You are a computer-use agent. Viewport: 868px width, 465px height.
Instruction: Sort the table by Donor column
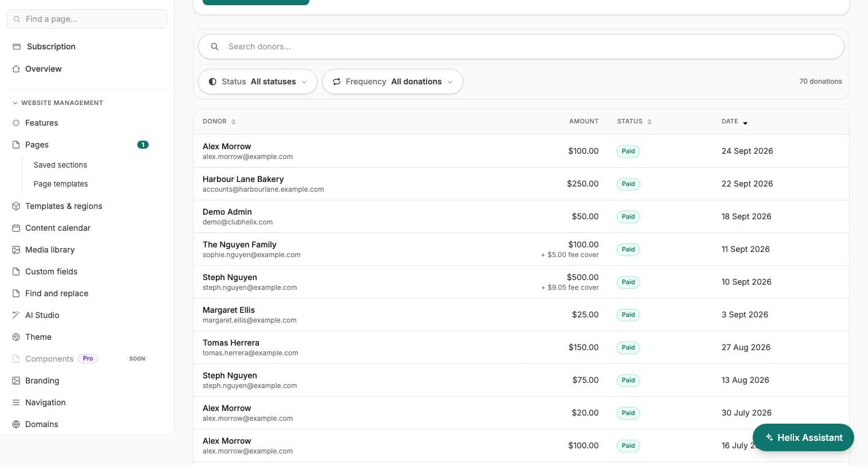pos(219,122)
